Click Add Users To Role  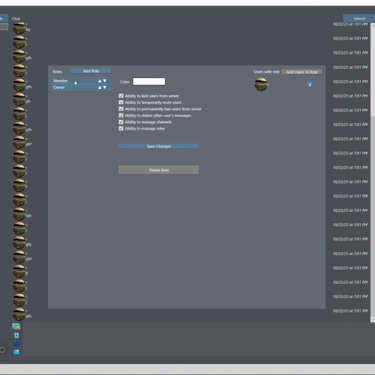(302, 72)
